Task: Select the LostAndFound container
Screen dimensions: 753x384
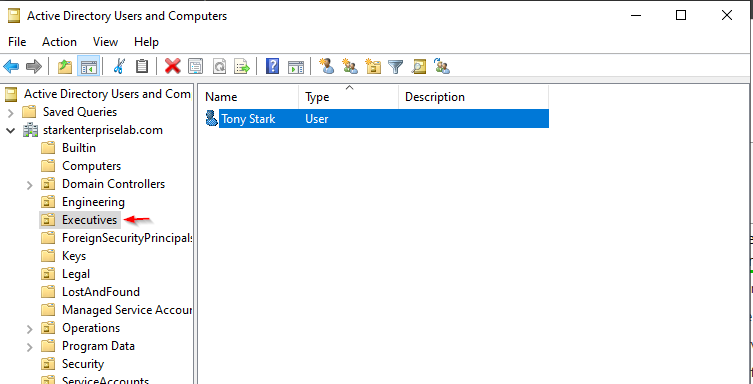Action: 101,292
